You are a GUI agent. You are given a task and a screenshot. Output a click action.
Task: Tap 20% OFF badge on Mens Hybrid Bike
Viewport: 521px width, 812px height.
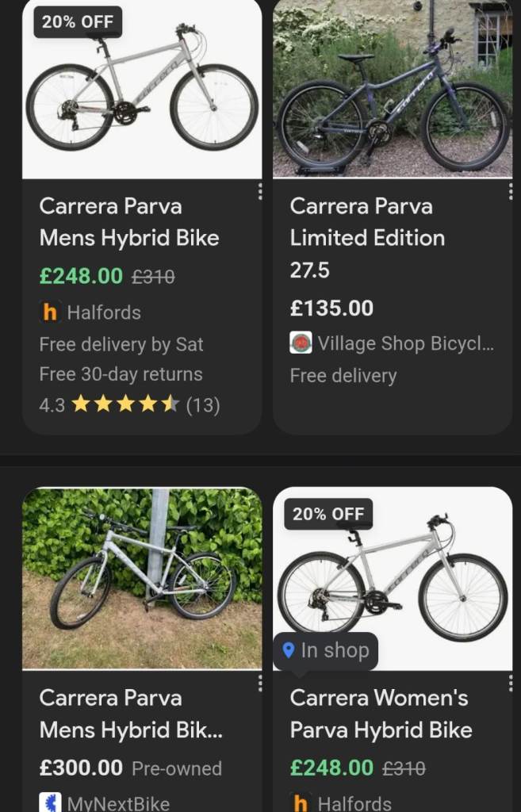(x=78, y=22)
